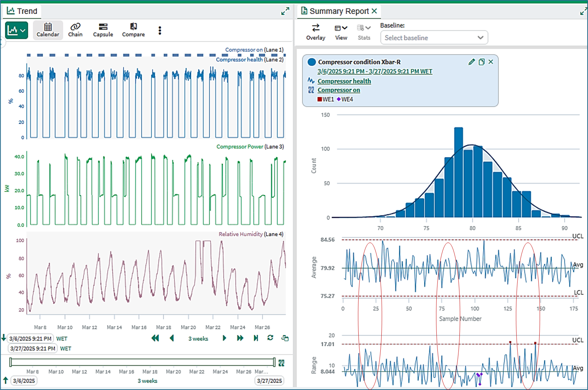Expand the trend chart type dropdown
588x390 pixels.
tap(16, 30)
